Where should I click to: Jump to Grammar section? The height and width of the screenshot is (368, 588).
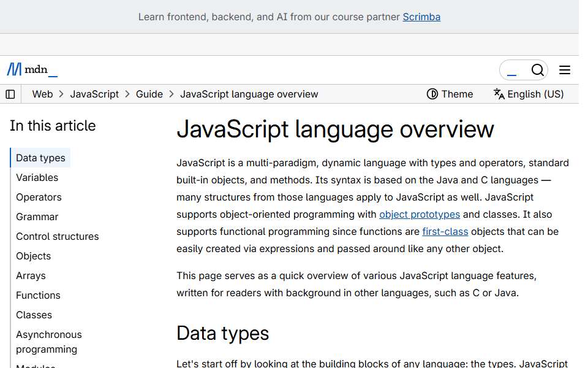click(x=37, y=217)
